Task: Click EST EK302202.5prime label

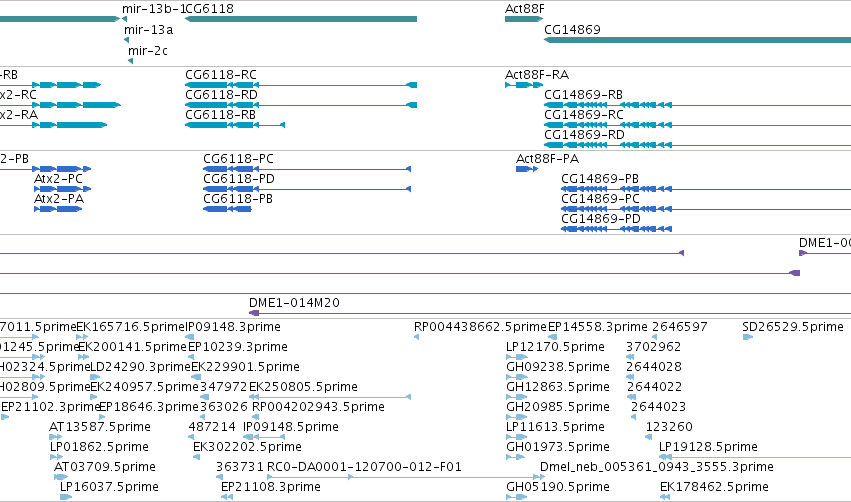Action: click(x=247, y=447)
